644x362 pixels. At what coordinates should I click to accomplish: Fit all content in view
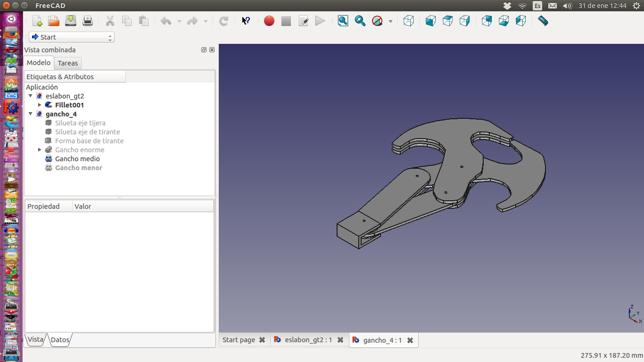(x=343, y=21)
